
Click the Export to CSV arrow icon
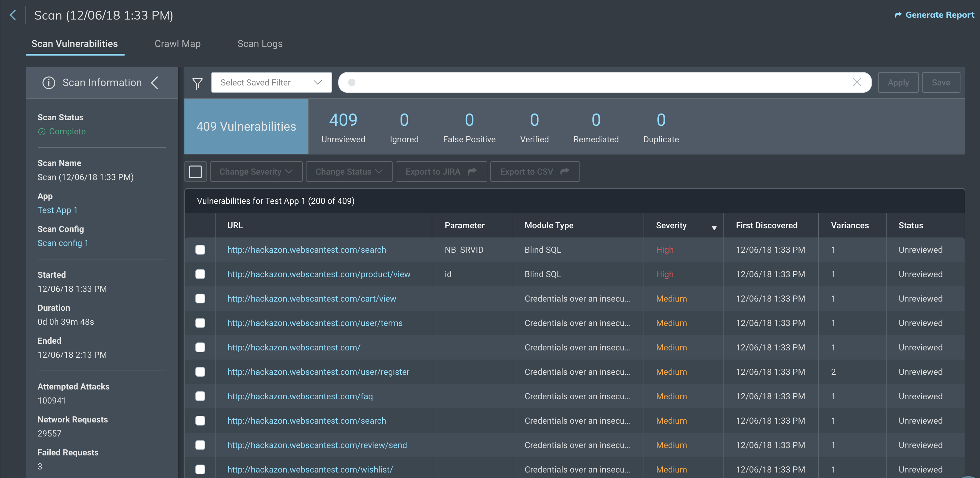coord(565,172)
